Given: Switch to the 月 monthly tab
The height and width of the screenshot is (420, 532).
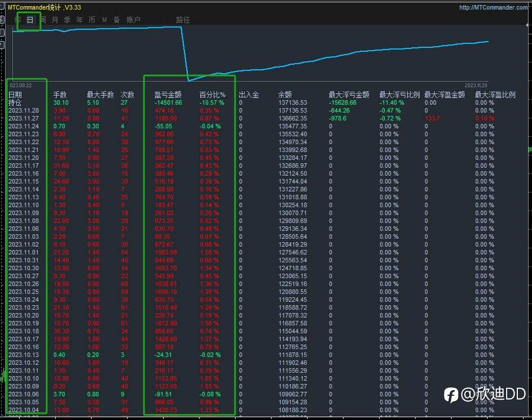Looking at the screenshot, I should coord(55,20).
